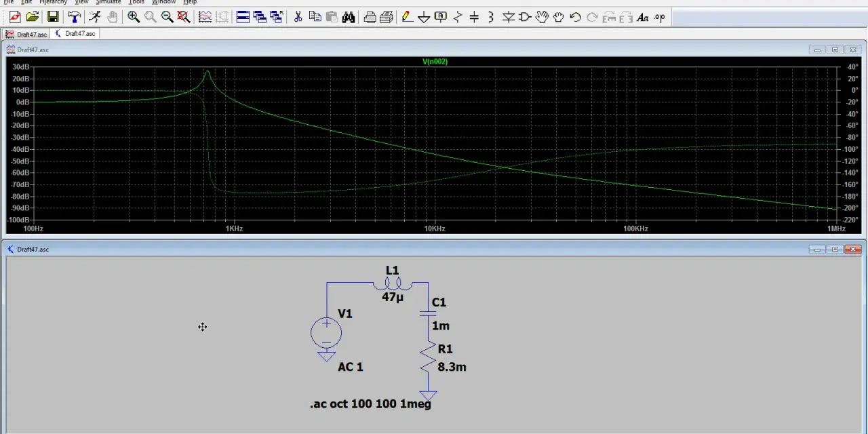The width and height of the screenshot is (868, 434).
Task: Open the Simulate menu
Action: pos(108,2)
